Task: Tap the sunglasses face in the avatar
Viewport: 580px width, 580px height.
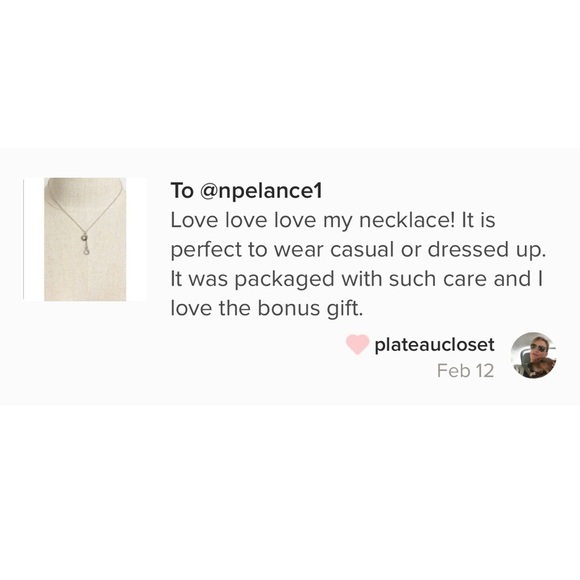Action: coord(536,348)
